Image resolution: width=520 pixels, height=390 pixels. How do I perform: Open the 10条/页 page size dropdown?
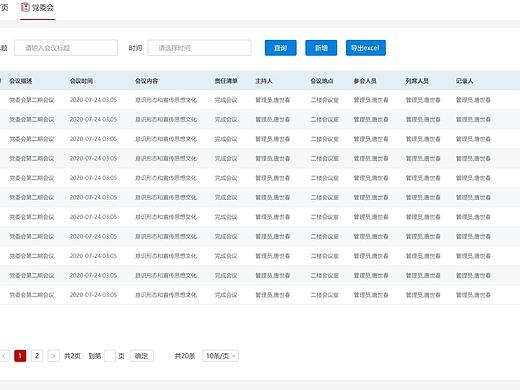pyautogui.click(x=220, y=356)
